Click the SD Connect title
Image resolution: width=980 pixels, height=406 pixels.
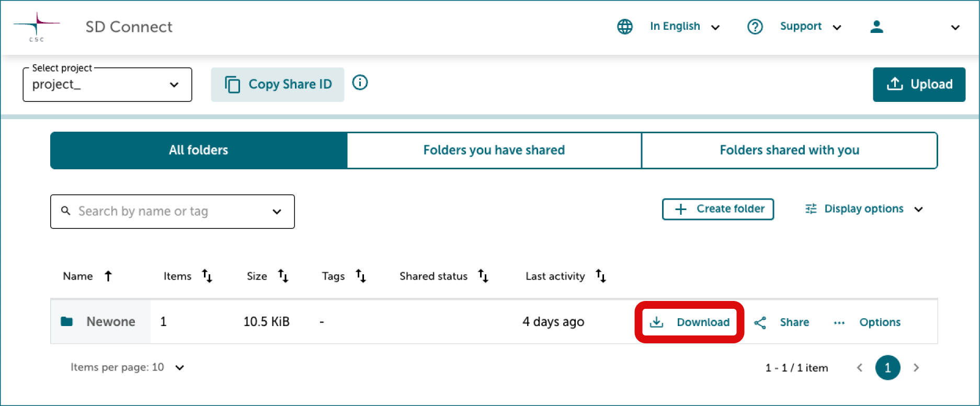[129, 27]
